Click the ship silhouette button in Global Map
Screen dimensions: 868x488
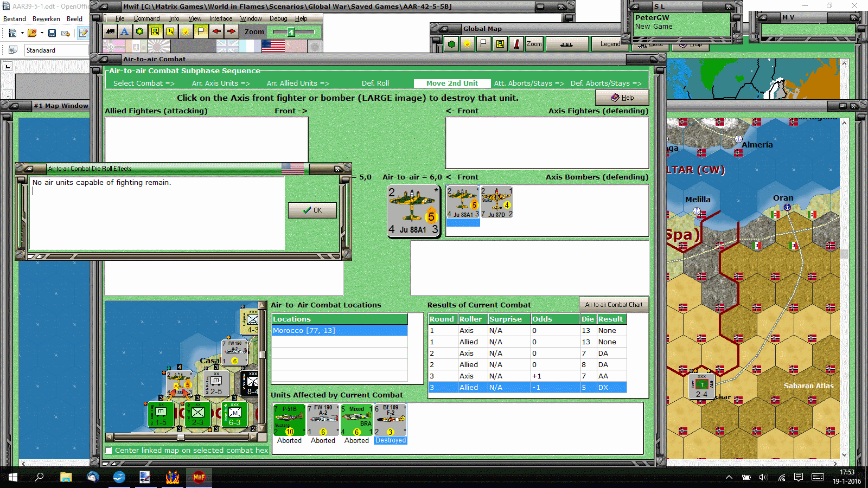[567, 44]
